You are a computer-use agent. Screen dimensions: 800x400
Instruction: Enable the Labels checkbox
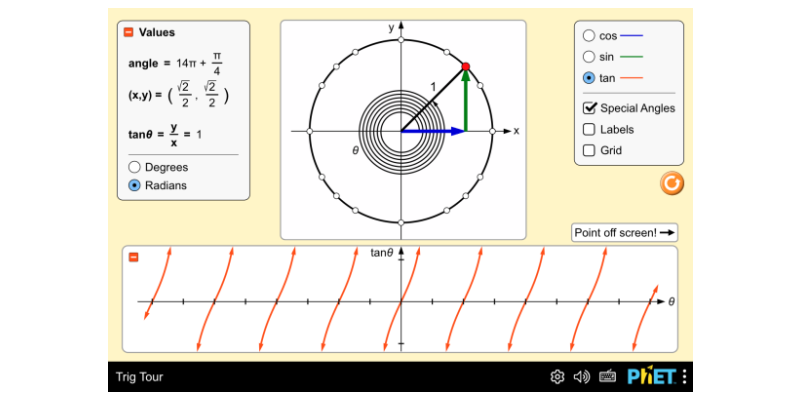[x=589, y=129]
